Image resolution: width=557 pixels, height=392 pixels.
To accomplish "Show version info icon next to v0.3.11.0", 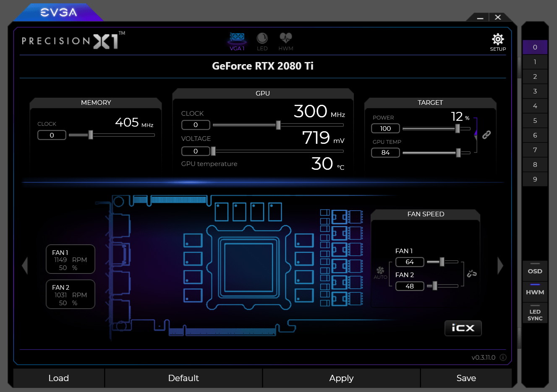I will pos(503,358).
